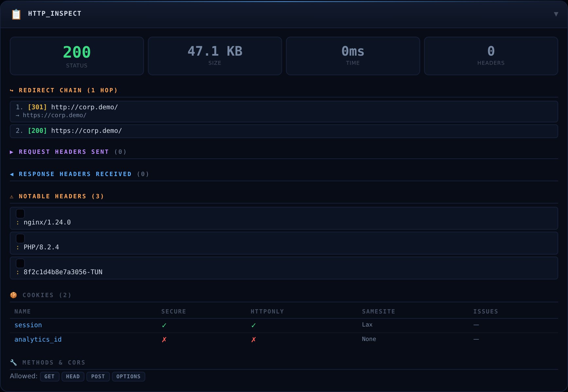The image size is (568, 392).
Task: Click the HttpOnly checkmark for session
Action: 254,325
